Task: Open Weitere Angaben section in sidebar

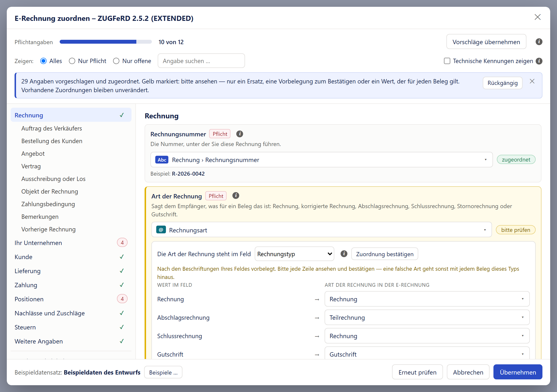Action: click(x=71, y=341)
